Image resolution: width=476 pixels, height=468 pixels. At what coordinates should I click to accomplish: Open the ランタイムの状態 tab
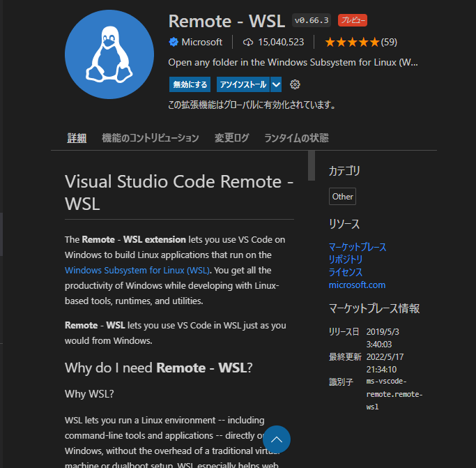point(296,138)
